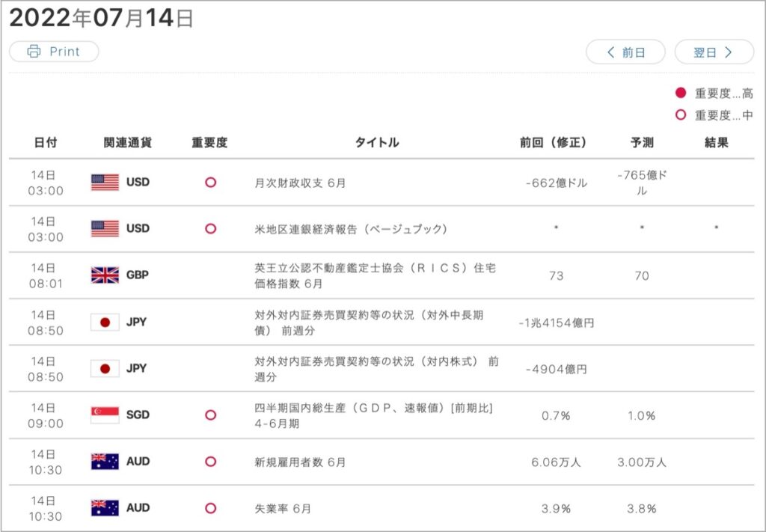Go to next day with 翌日 button

tap(714, 52)
